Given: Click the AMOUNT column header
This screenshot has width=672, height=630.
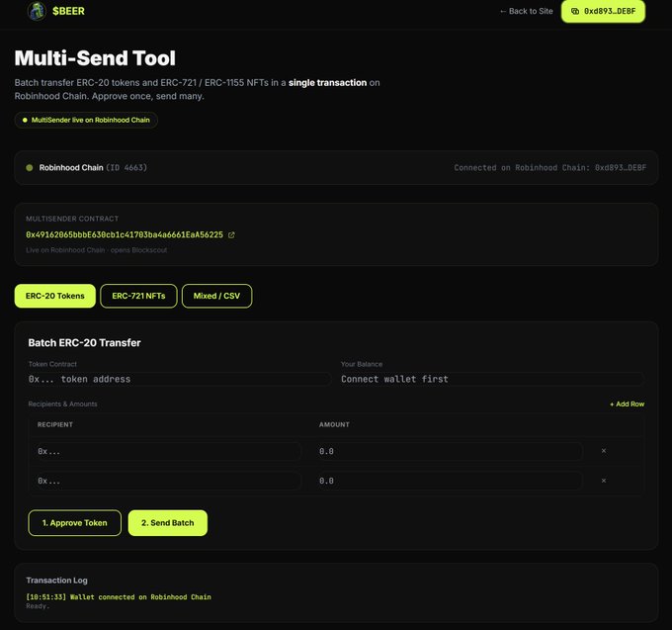Looking at the screenshot, I should pos(334,424).
